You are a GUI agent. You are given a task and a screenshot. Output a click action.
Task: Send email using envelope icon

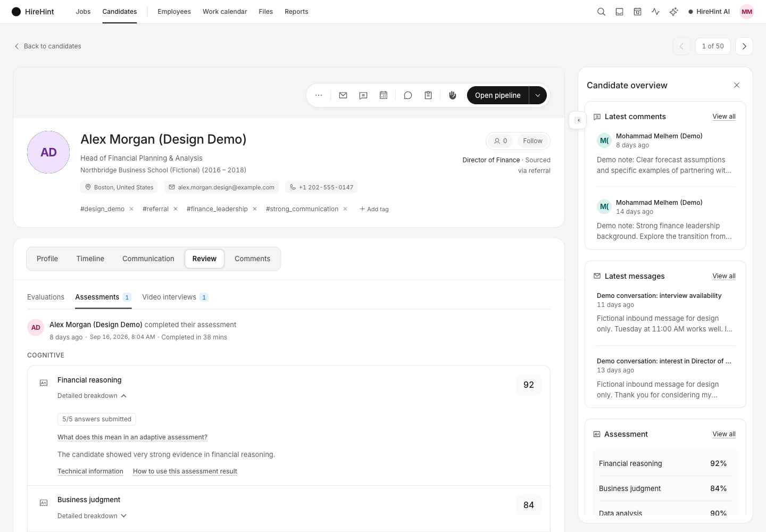coord(343,95)
